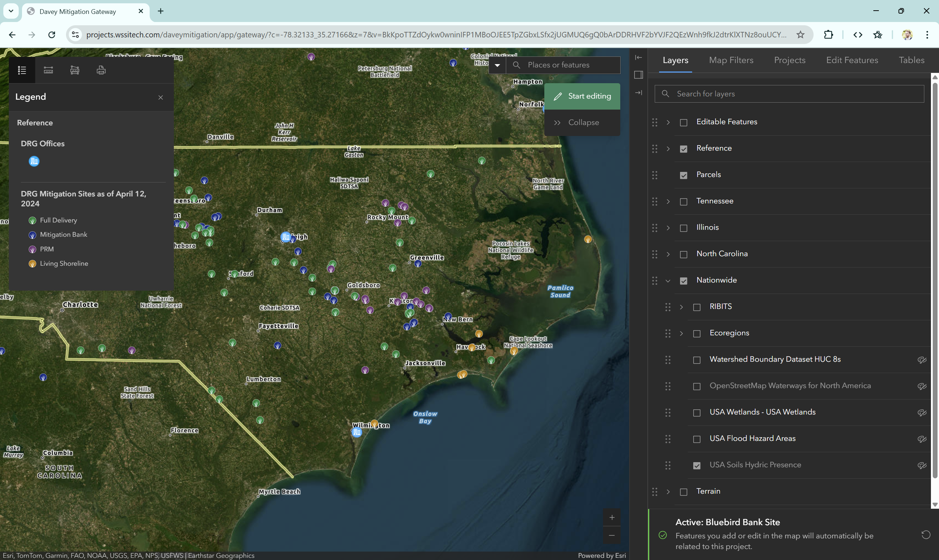Uncheck USA Soils Hydric Presence layer

point(697,465)
